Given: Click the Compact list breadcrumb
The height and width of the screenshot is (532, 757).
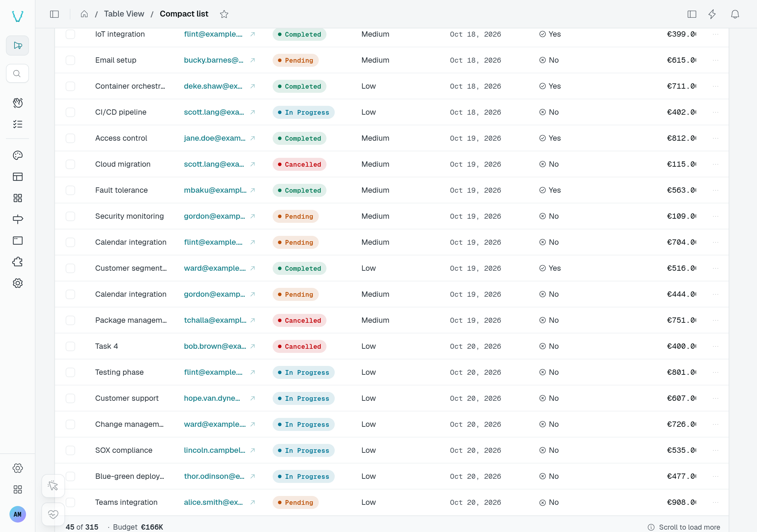Looking at the screenshot, I should click(x=184, y=14).
